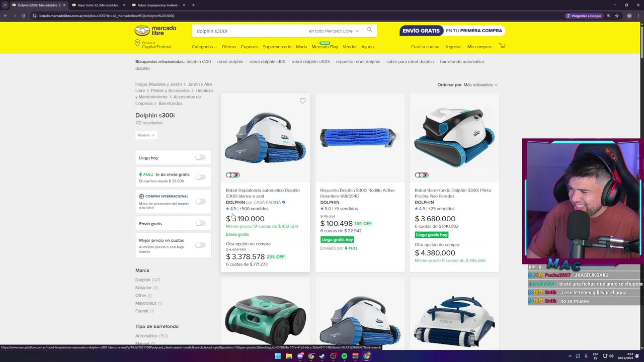The image size is (644, 362).
Task: Open the shopping cart icon
Action: tap(502, 46)
